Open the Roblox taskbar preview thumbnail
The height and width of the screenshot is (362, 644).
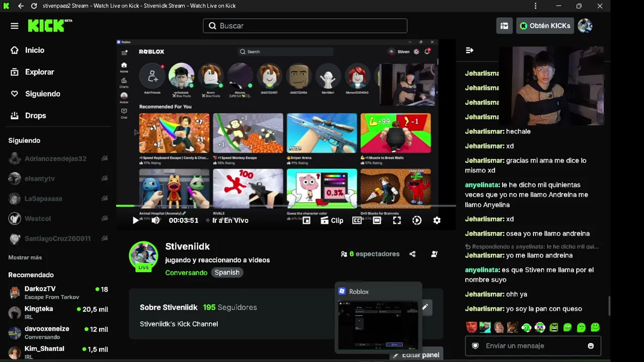pyautogui.click(x=378, y=325)
